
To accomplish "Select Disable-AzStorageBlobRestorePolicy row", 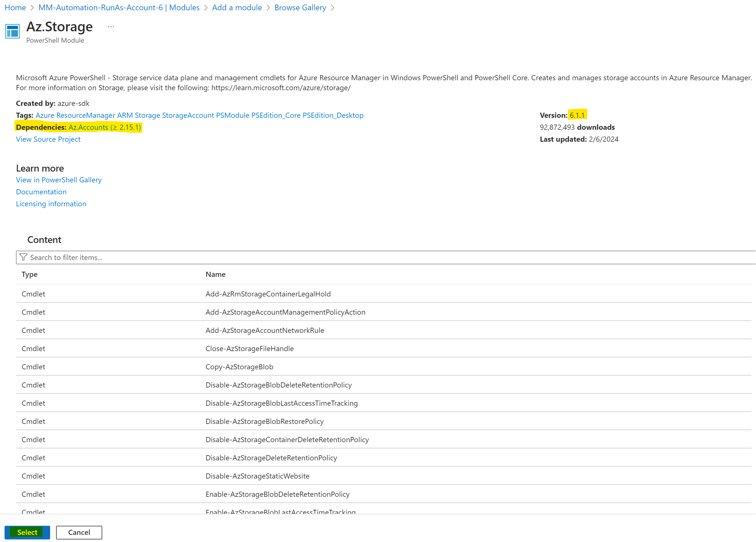I will (384, 421).
